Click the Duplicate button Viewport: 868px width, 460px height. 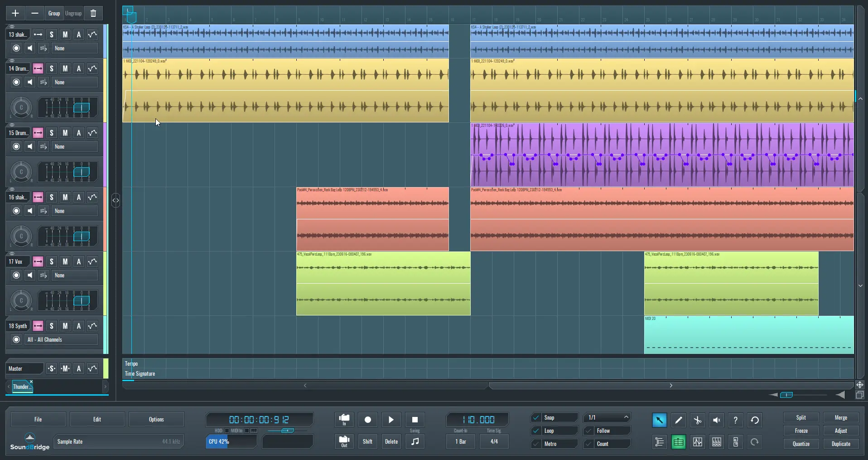click(841, 444)
